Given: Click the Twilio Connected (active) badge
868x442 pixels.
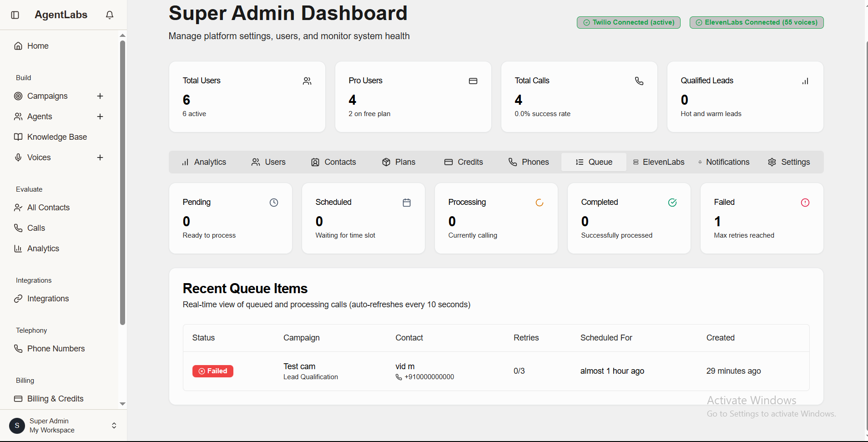Looking at the screenshot, I should tap(628, 22).
